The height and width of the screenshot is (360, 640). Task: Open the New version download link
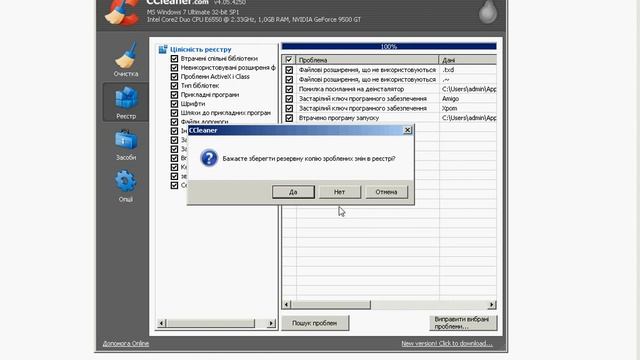(447, 344)
